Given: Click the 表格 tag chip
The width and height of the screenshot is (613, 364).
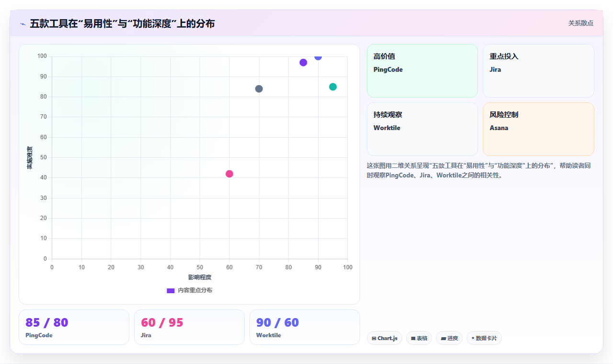Looking at the screenshot, I should tap(419, 338).
